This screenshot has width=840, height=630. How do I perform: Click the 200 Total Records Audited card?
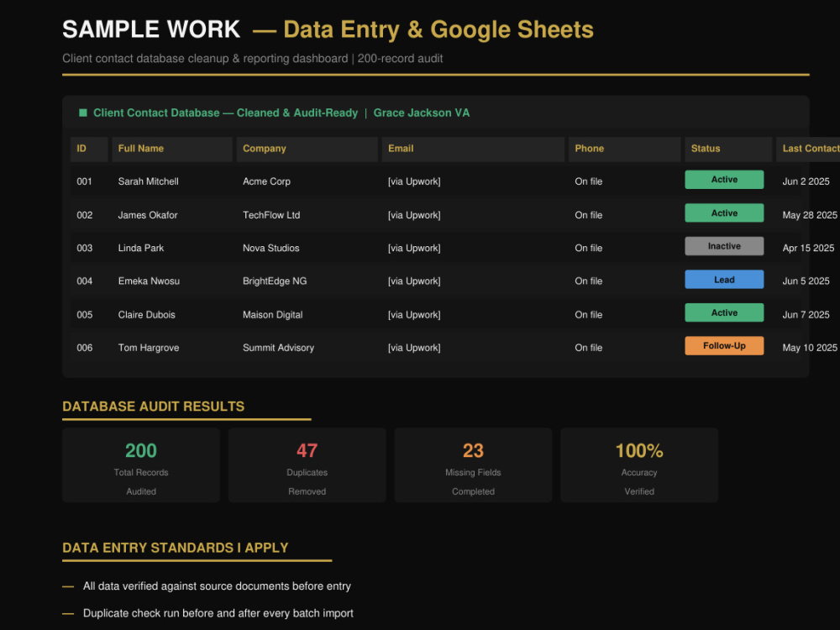(141, 465)
